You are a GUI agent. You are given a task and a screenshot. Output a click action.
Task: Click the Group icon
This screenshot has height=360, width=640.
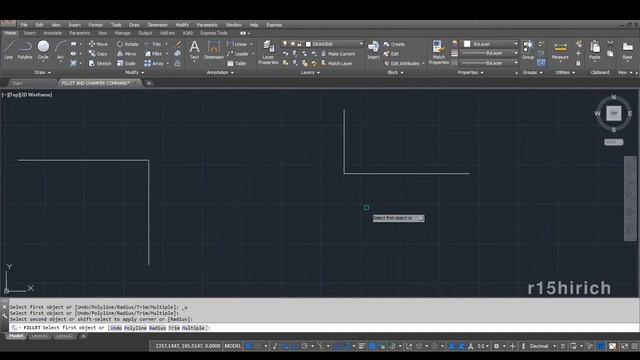[x=528, y=50]
